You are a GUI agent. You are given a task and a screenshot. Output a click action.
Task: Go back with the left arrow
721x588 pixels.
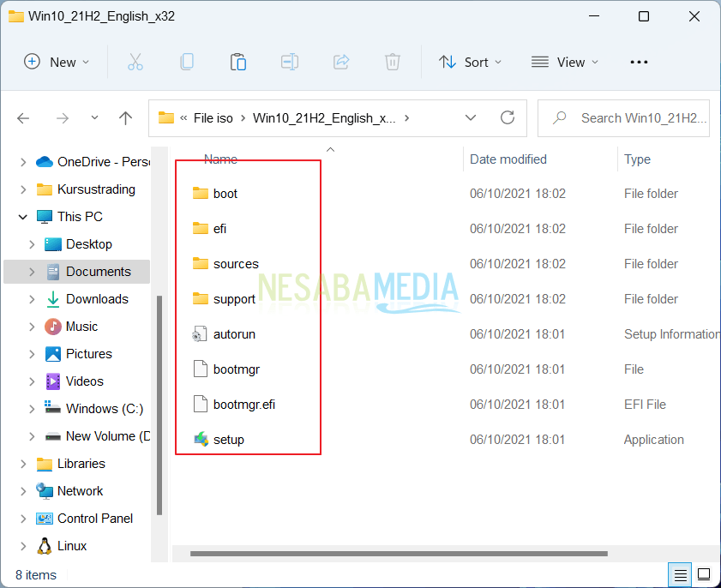pos(23,118)
